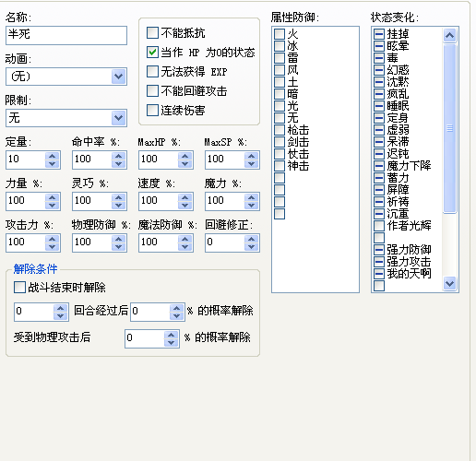Toggle 祈祷 state change box
The width and height of the screenshot is (476, 461).
click(379, 202)
